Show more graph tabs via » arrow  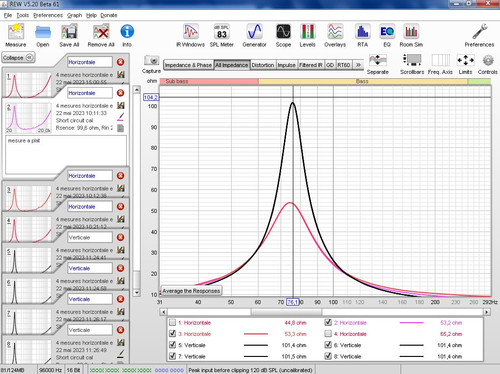[358, 65]
